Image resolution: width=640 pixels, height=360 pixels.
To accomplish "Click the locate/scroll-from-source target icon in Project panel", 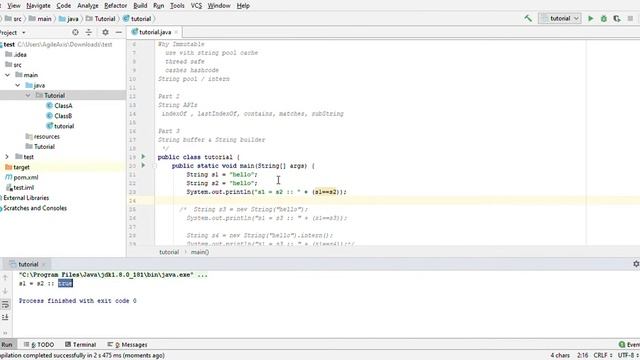I will coord(75,32).
